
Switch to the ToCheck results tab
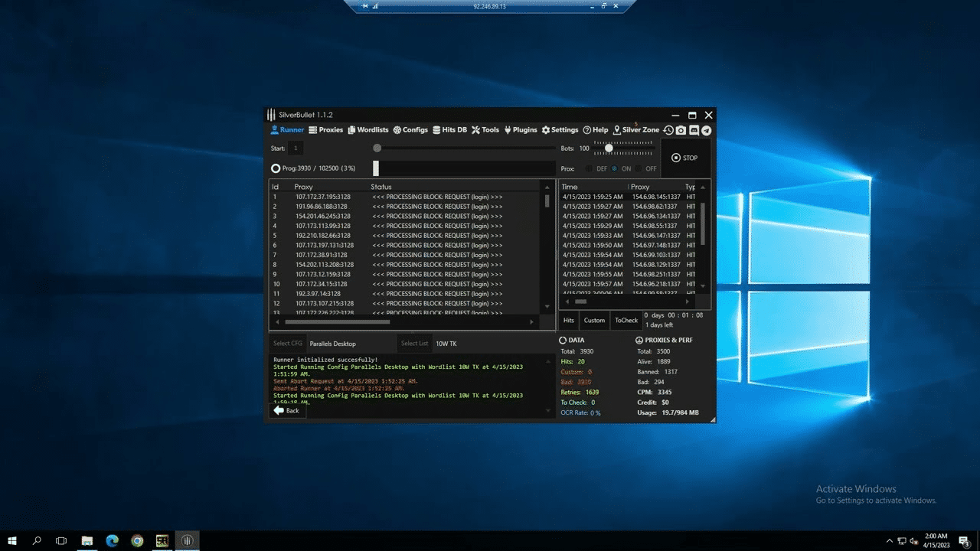(626, 321)
